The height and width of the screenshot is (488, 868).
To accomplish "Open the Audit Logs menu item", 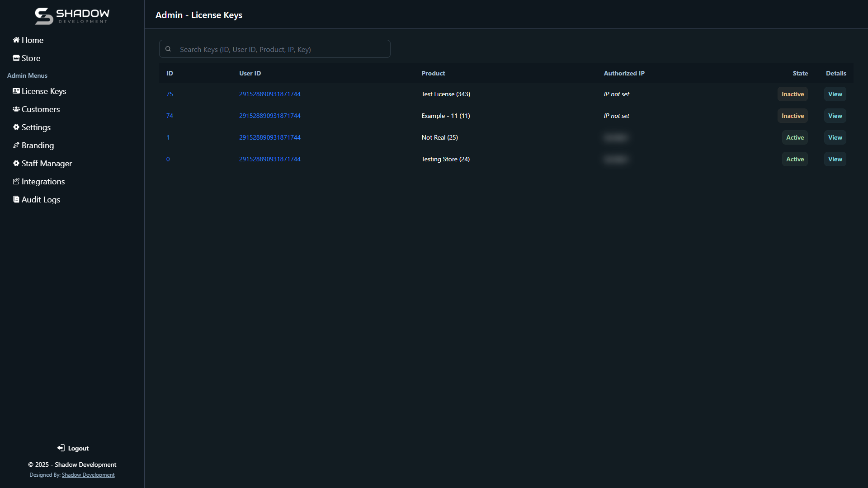I will [x=41, y=200].
